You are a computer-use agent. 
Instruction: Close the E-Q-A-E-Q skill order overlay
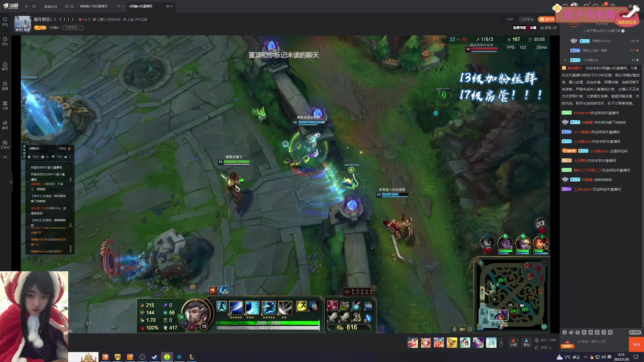[374, 288]
